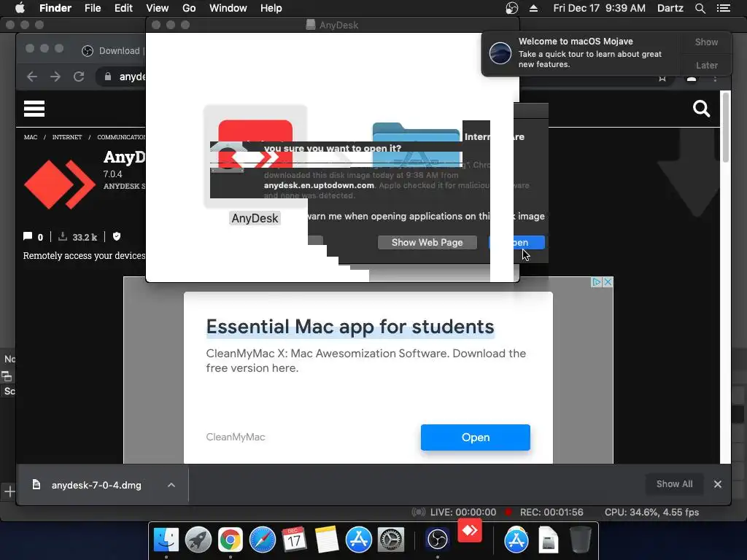Viewport: 747px width, 560px height.
Task: Click the Show Web Page button
Action: click(x=427, y=242)
